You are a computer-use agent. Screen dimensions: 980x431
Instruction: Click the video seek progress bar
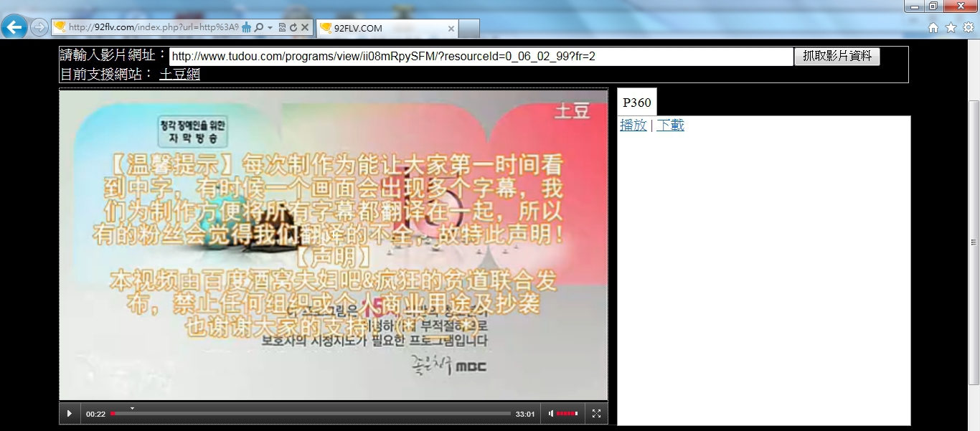click(x=311, y=414)
